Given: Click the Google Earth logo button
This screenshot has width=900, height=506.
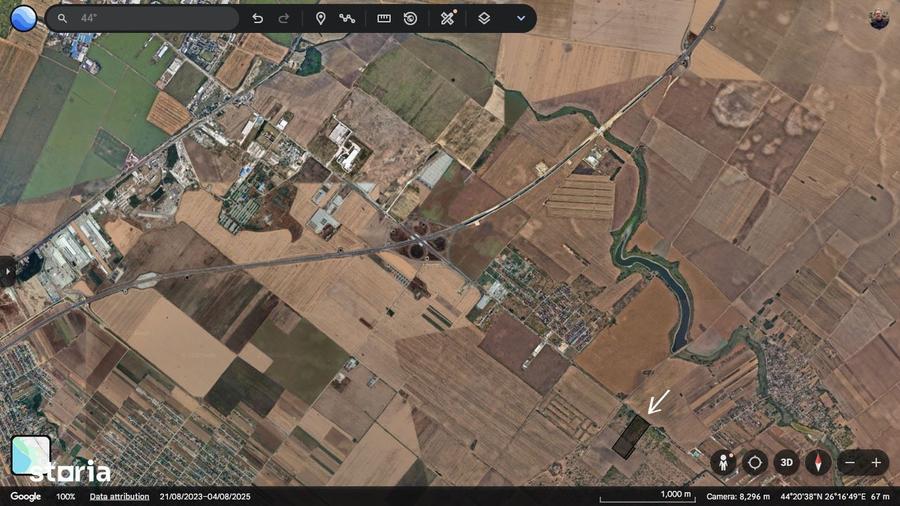Looking at the screenshot, I should pyautogui.click(x=22, y=18).
